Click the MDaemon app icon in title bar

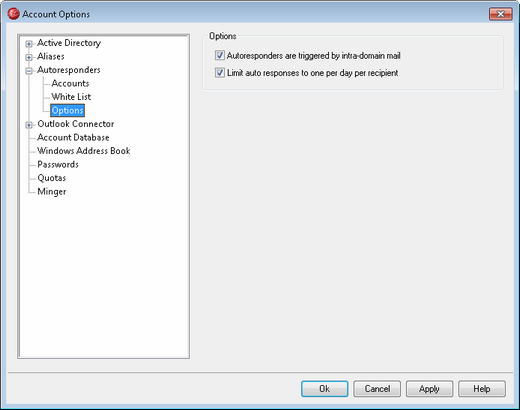coord(13,14)
